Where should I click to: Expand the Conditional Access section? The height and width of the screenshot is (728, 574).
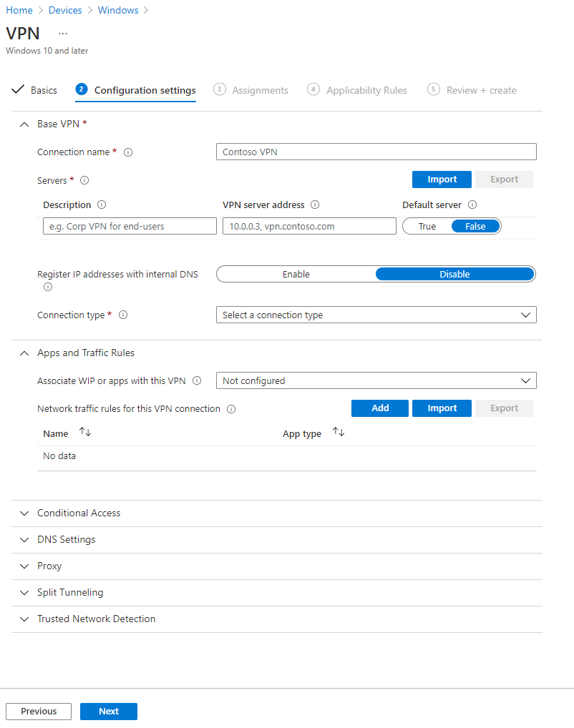79,513
